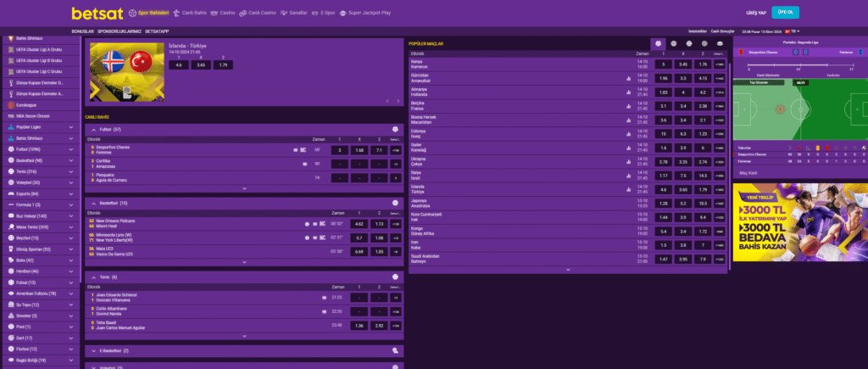Open the Canlı Bahis tab
Image resolution: width=868 pixels, height=369 pixels.
(189, 13)
